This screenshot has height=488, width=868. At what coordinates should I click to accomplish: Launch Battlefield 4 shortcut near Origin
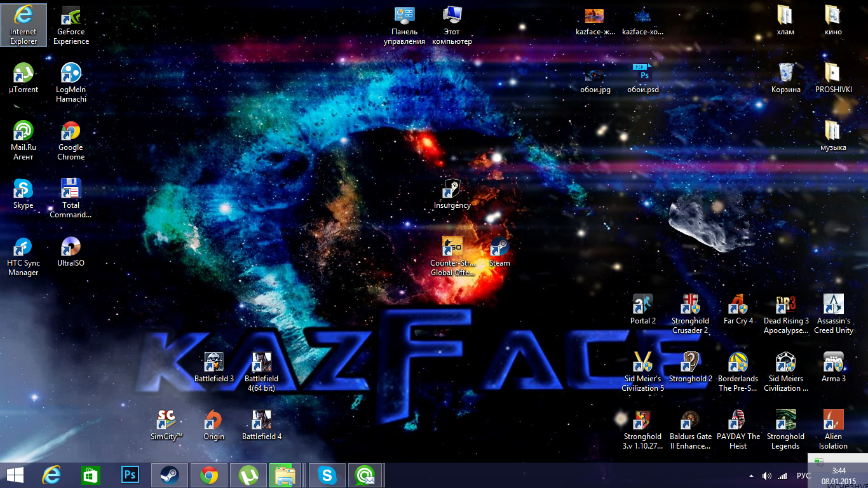[262, 424]
